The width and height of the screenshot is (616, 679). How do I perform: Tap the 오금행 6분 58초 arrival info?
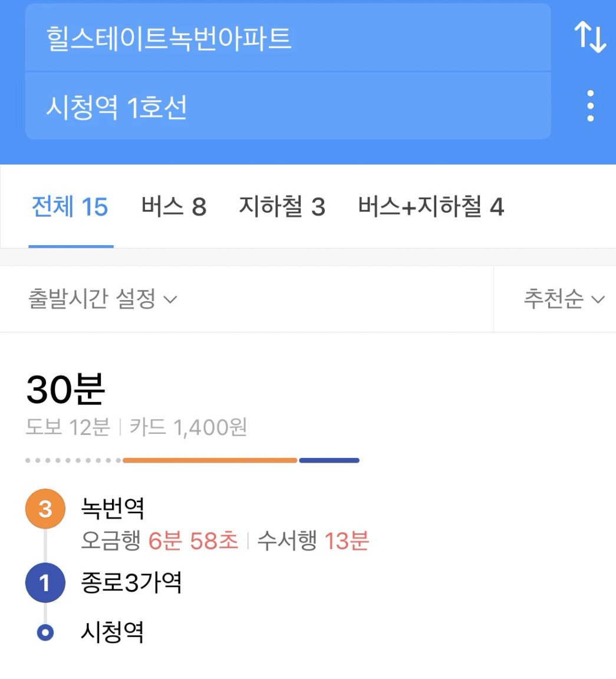pos(160,541)
